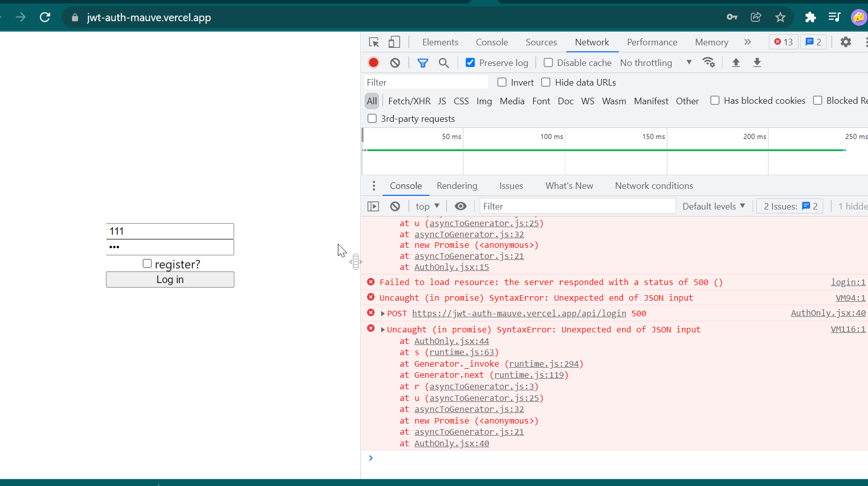Tick Hide data URLs
868x486 pixels.
546,82
